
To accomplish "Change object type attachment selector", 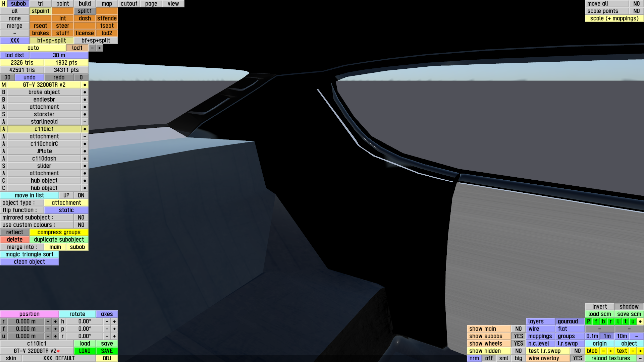I will tap(66, 203).
